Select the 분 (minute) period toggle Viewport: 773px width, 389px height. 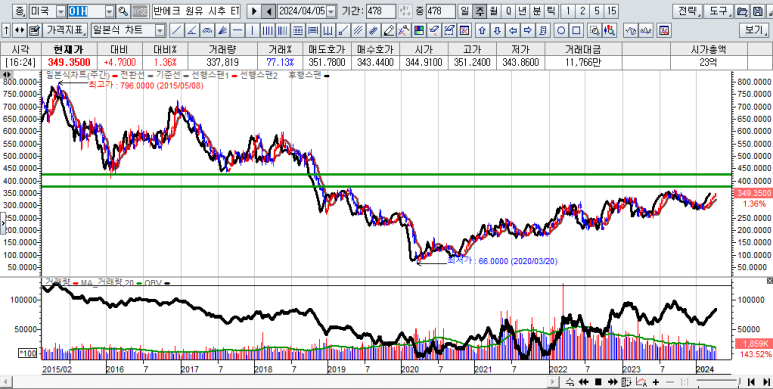pos(536,11)
